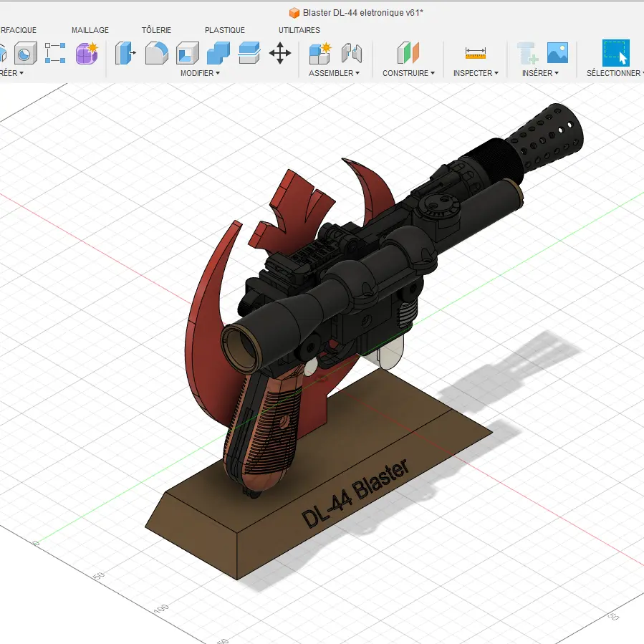Click the orange document cube icon
Image resolution: width=644 pixels, height=644 pixels.
(x=294, y=13)
